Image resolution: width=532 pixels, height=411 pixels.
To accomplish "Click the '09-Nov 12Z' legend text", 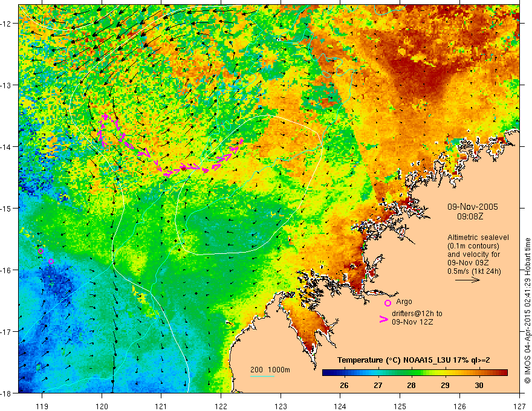I will pyautogui.click(x=412, y=322).
